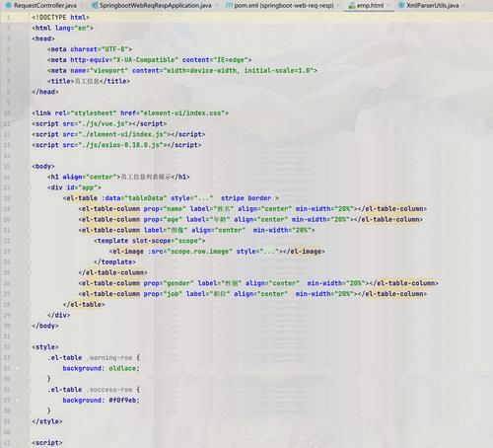493x448 pixels.
Task: Click the Maven icon on the pom.xml tab
Action: tap(229, 5)
